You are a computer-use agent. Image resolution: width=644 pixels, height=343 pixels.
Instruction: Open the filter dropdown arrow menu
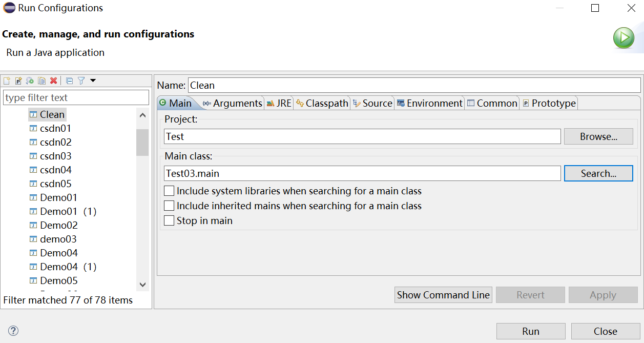coord(93,80)
